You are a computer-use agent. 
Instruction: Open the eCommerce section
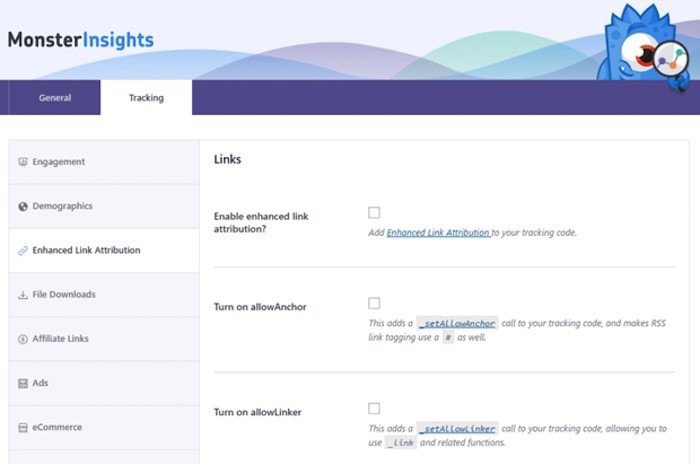tap(104, 427)
